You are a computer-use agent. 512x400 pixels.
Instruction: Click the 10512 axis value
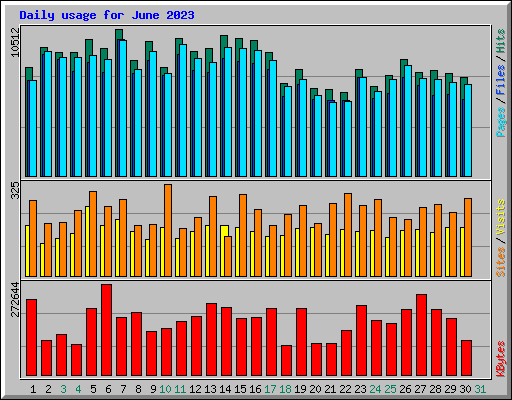pyautogui.click(x=15, y=42)
